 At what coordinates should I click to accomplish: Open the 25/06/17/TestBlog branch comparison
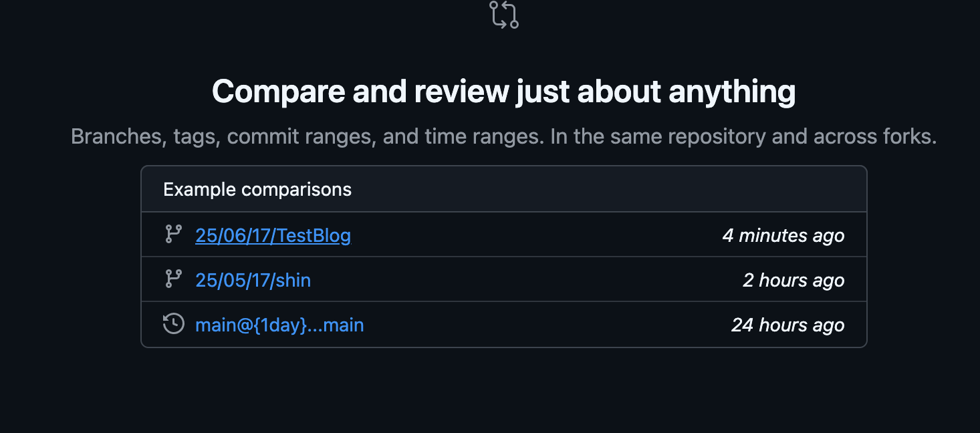point(273,235)
